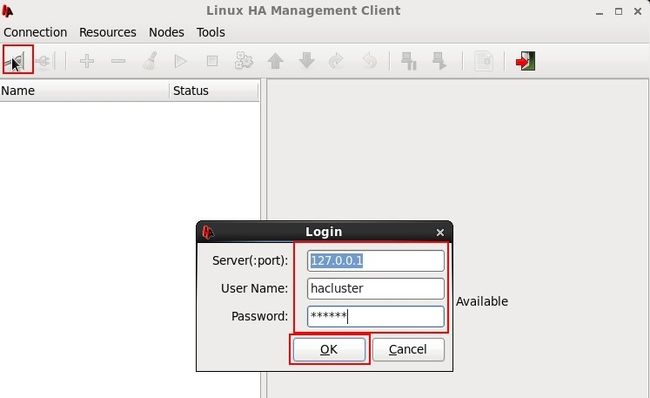Click the Cleanup resource broom icon

click(150, 61)
